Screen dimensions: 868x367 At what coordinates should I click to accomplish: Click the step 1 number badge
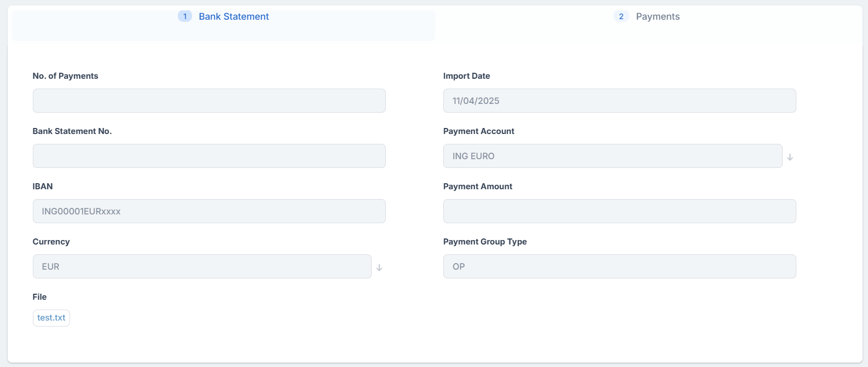[x=185, y=16]
